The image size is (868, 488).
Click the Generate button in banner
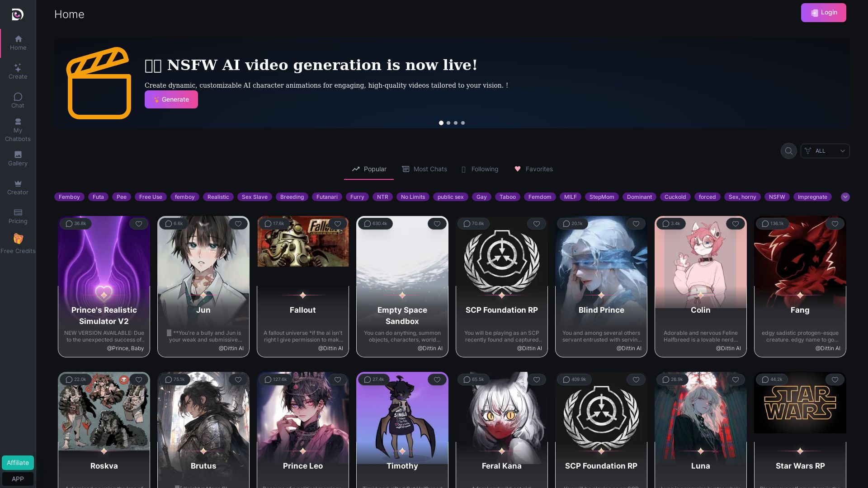[x=171, y=99]
